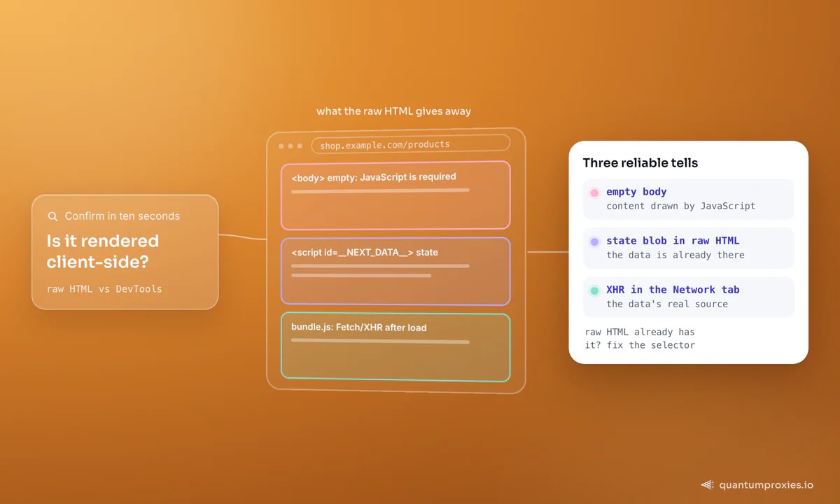
Task: Click the 'XHR in the Network tab' label
Action: [673, 290]
